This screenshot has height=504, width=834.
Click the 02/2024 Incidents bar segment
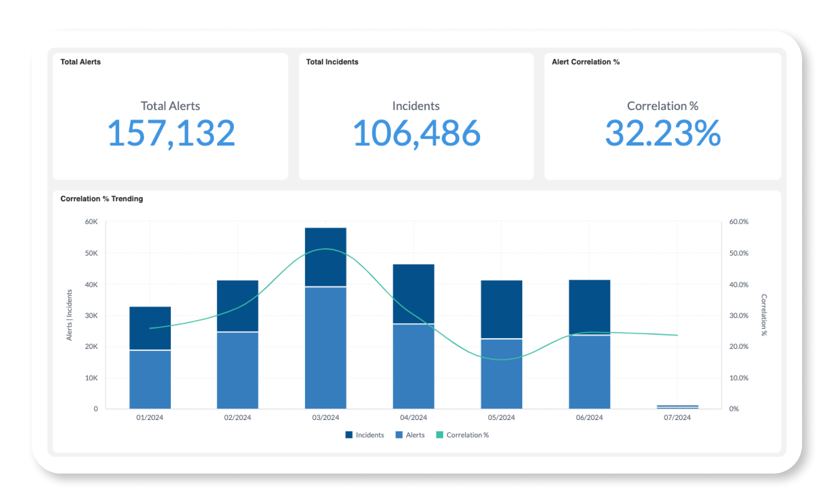click(238, 306)
